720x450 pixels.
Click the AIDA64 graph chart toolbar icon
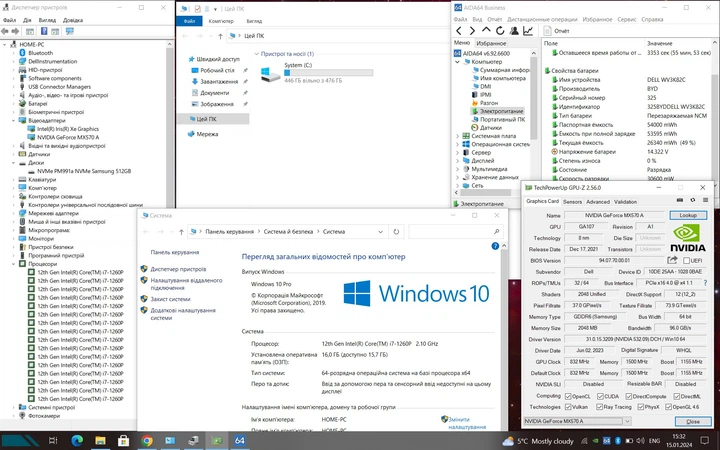click(528, 31)
